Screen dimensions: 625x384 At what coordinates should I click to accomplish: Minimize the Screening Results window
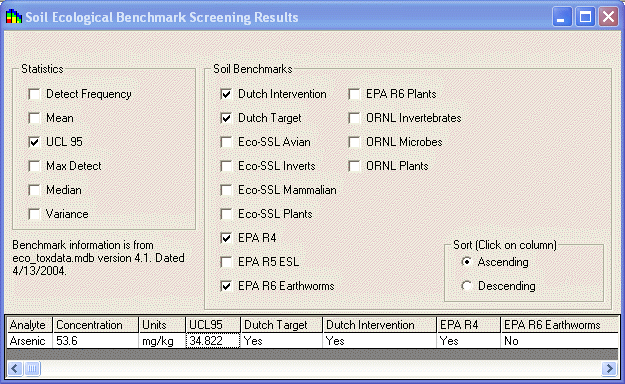tap(562, 17)
